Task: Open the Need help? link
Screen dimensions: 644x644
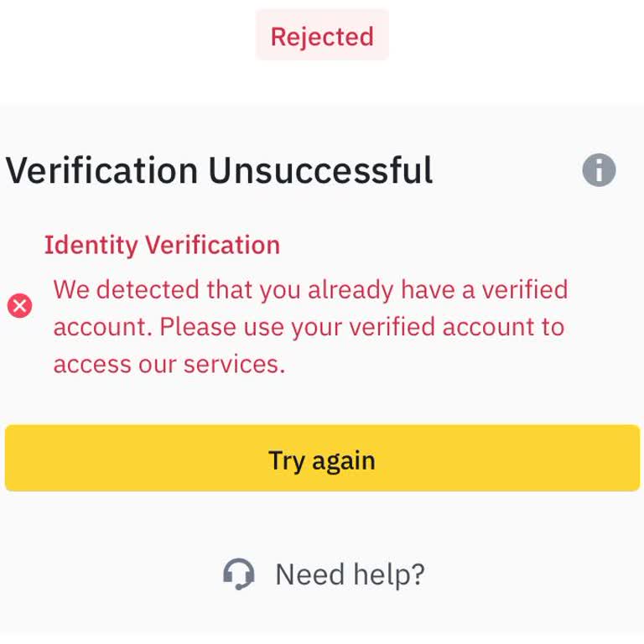Action: tap(350, 574)
